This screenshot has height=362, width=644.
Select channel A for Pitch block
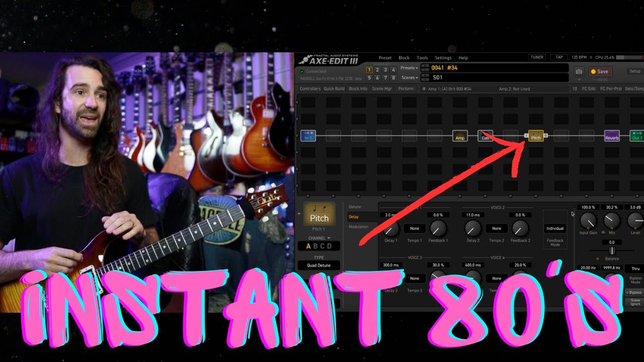click(308, 246)
